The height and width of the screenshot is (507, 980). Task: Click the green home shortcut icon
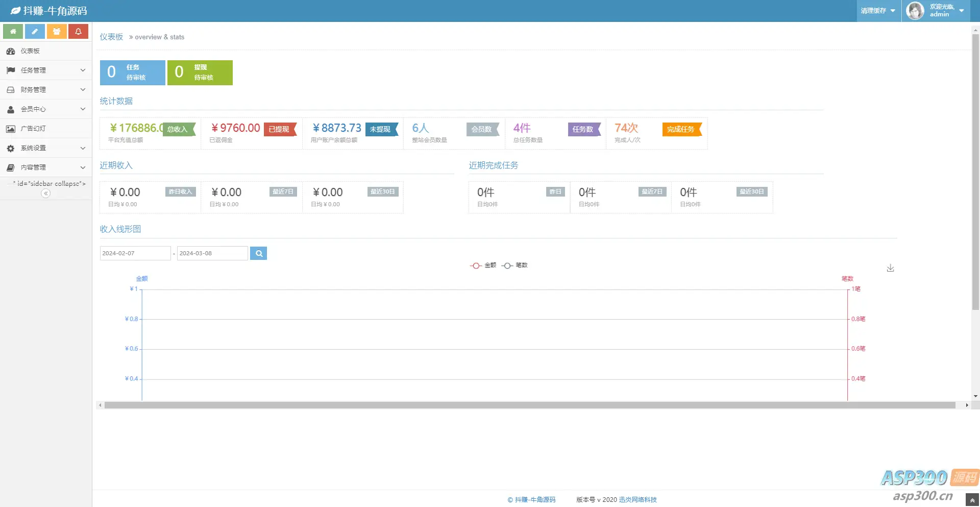click(x=13, y=31)
